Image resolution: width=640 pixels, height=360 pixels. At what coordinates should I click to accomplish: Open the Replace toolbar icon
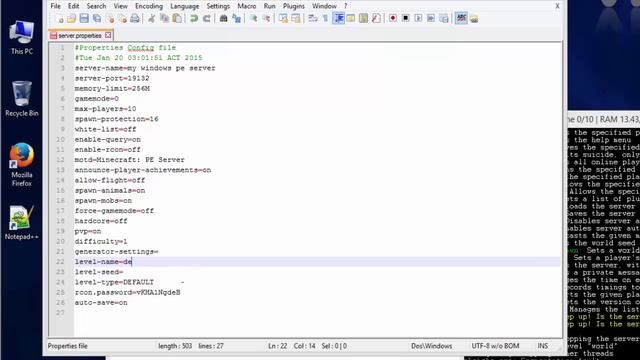pyautogui.click(x=236, y=18)
